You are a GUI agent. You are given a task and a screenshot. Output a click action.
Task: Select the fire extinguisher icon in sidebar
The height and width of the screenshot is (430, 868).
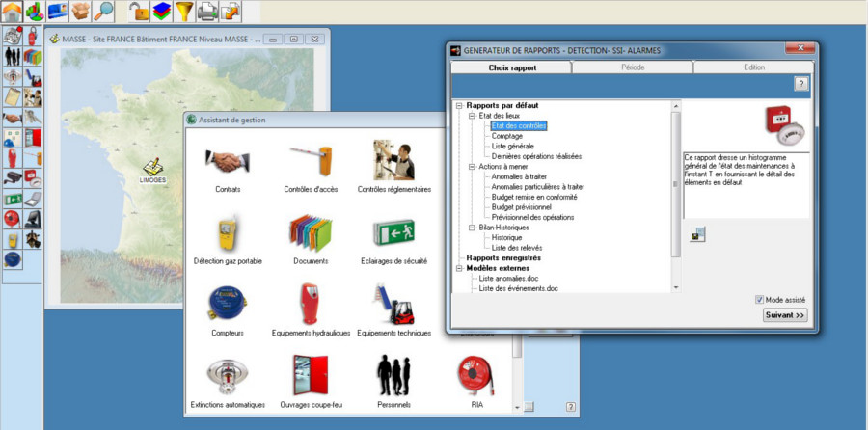tap(33, 36)
